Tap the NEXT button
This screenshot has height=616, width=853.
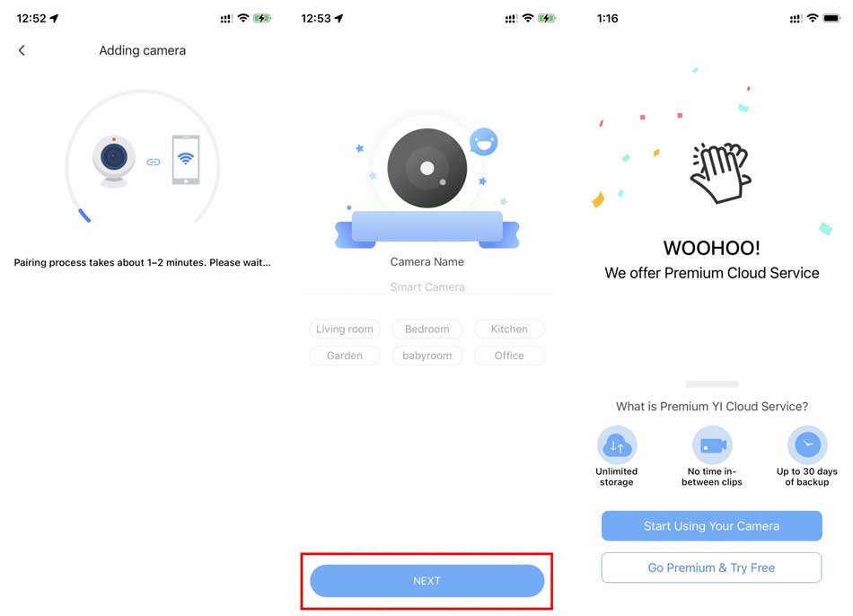click(x=427, y=581)
